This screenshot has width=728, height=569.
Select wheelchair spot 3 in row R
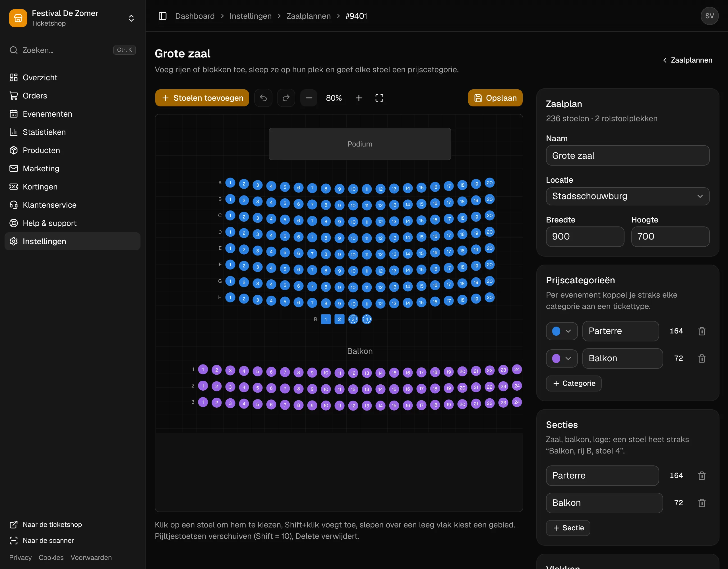pyautogui.click(x=353, y=319)
